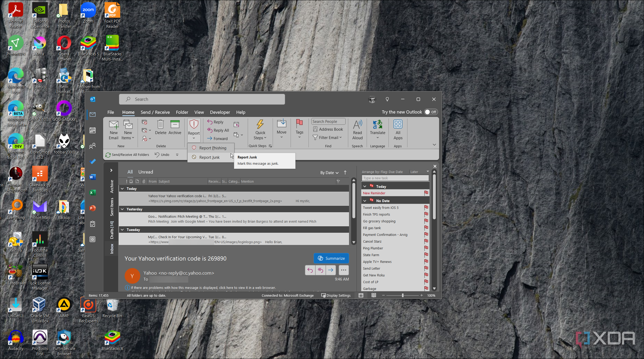Image resolution: width=644 pixels, height=359 pixels.
Task: Collapse the No Date task group
Action: 365,201
